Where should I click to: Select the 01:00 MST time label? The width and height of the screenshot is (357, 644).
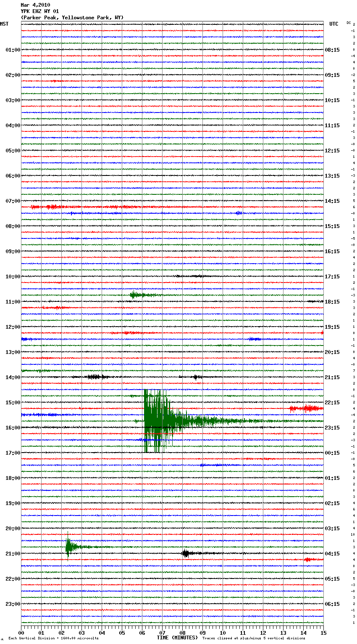[13, 50]
